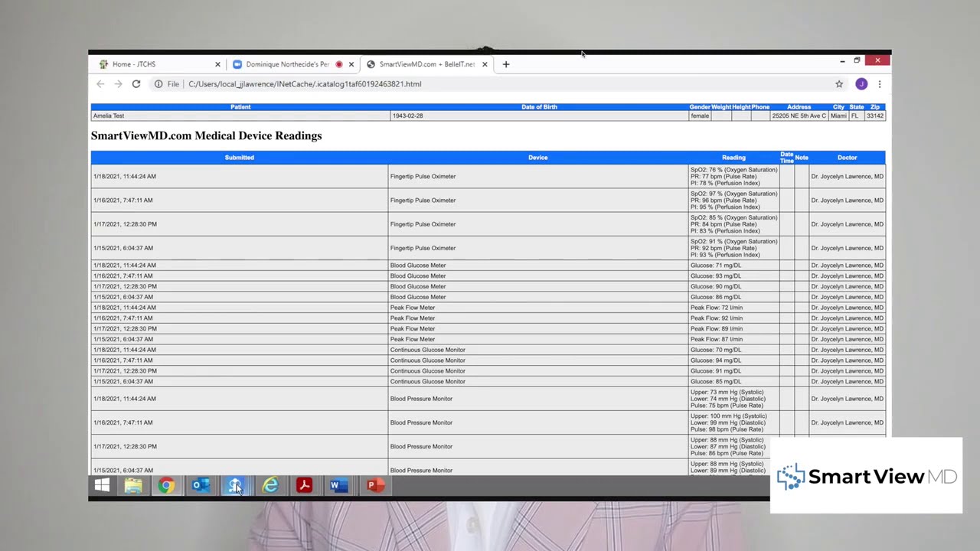Viewport: 980px width, 551px height.
Task: Click the Submitted column header
Action: tap(240, 158)
